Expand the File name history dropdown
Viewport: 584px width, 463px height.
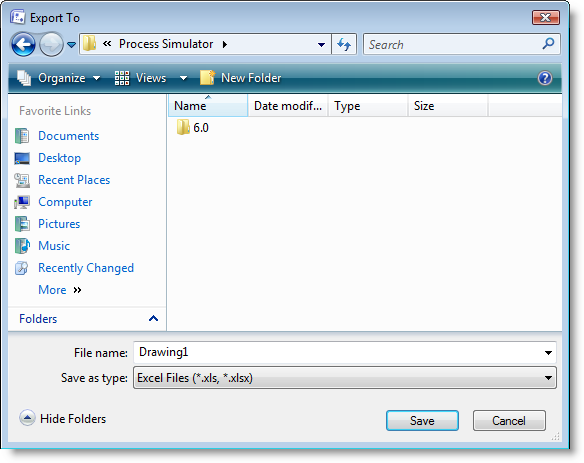tap(548, 352)
